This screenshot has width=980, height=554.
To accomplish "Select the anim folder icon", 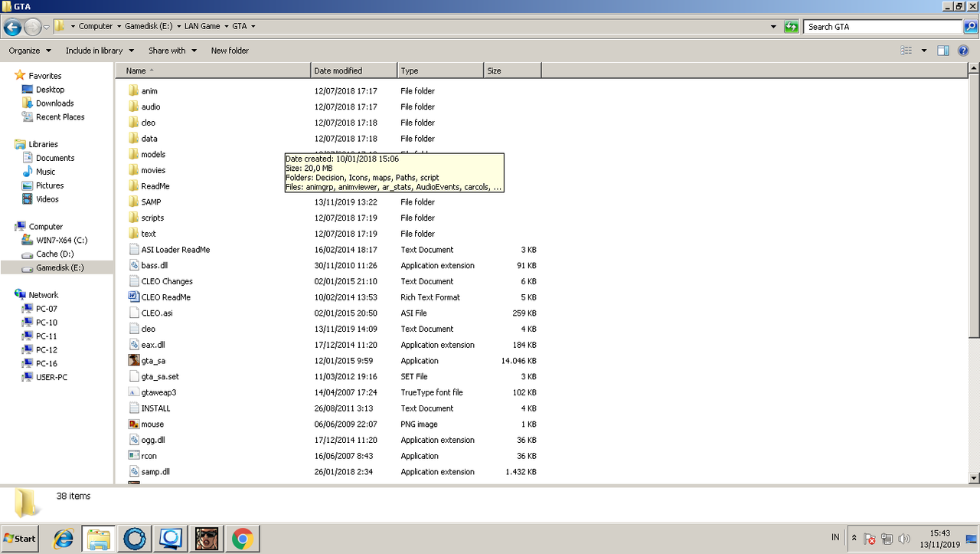I will [134, 90].
